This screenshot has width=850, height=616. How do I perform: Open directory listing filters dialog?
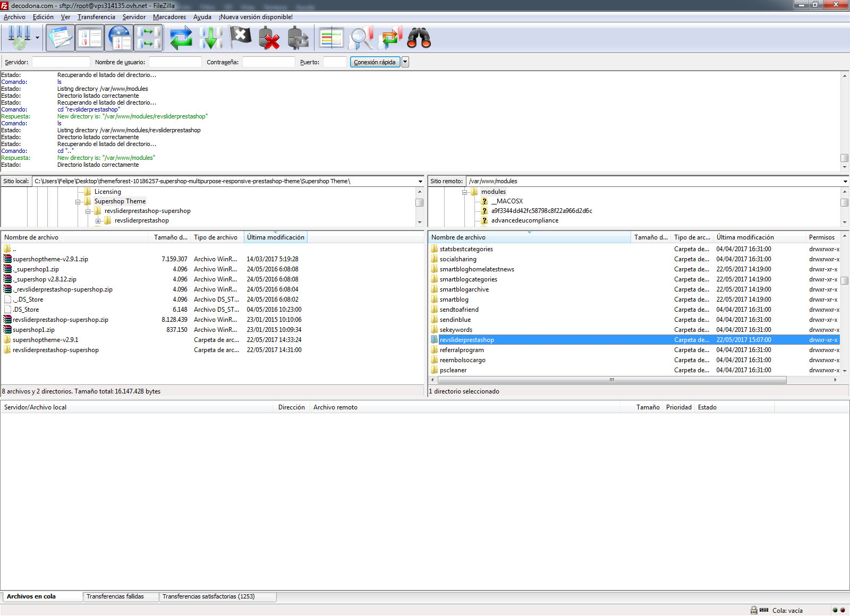(x=331, y=38)
